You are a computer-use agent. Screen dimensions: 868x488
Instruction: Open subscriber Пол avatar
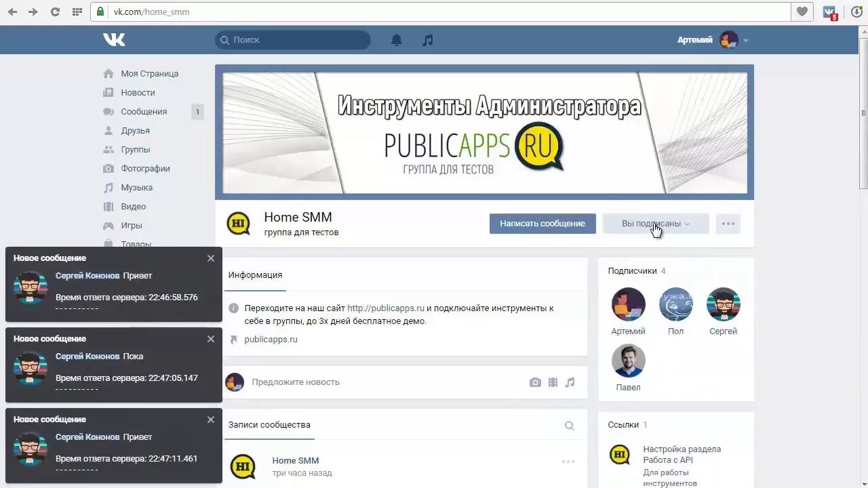(676, 304)
